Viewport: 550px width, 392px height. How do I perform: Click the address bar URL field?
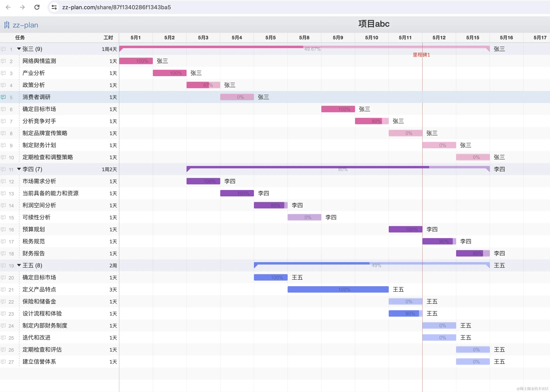[x=116, y=7]
